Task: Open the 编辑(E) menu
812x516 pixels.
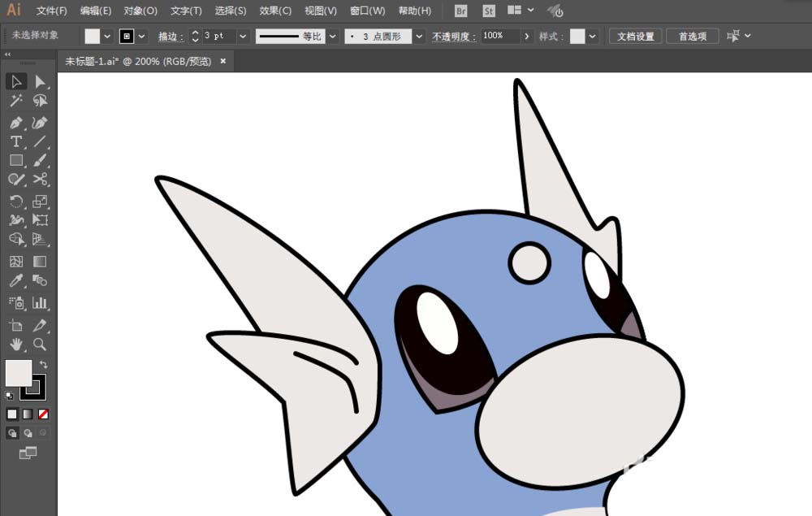Action: (96, 11)
